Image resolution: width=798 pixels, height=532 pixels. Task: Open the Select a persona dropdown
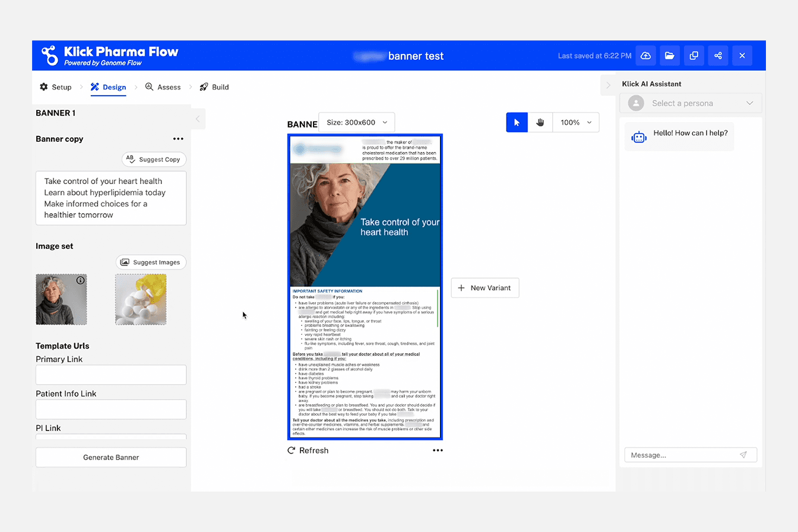[x=691, y=103]
